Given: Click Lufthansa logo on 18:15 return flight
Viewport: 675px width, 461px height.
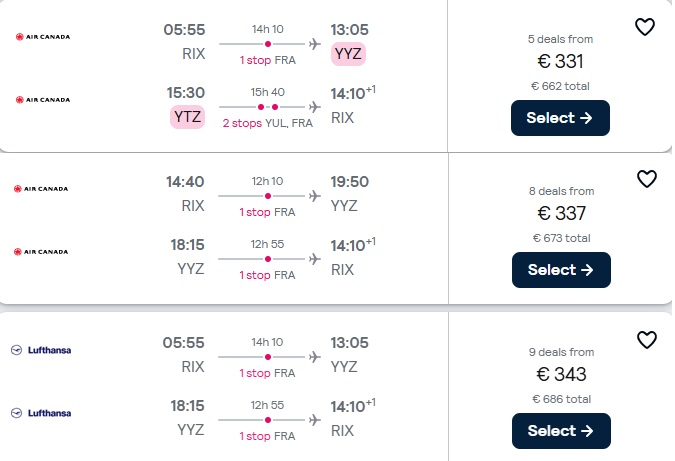Looking at the screenshot, I should click(41, 413).
